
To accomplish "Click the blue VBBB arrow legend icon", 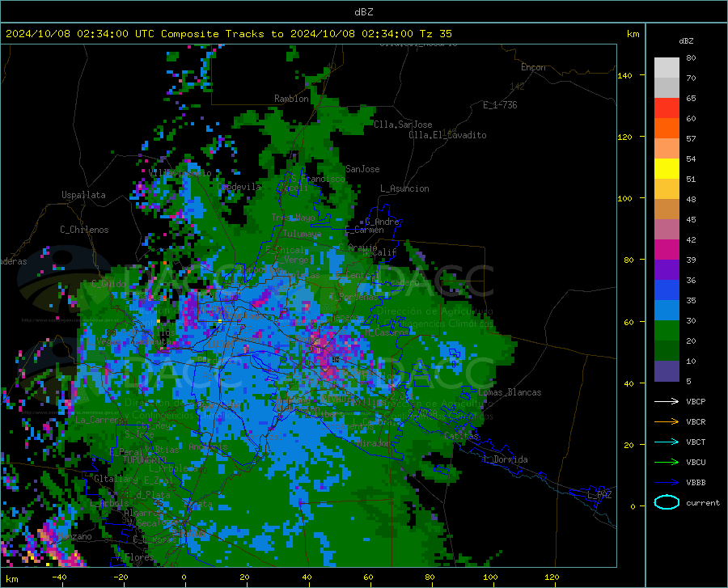I will (x=667, y=483).
